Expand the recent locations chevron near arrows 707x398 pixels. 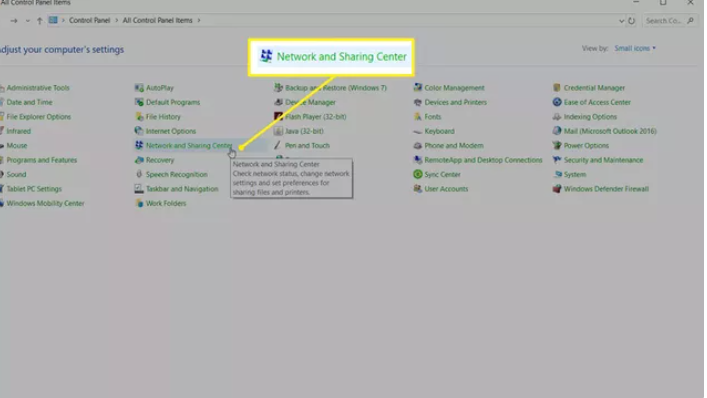pyautogui.click(x=28, y=21)
